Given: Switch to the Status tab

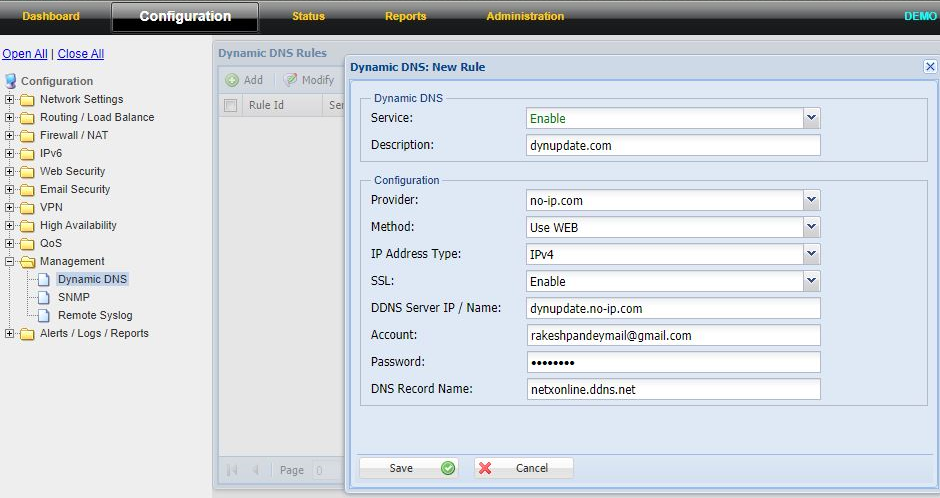Looking at the screenshot, I should [308, 16].
